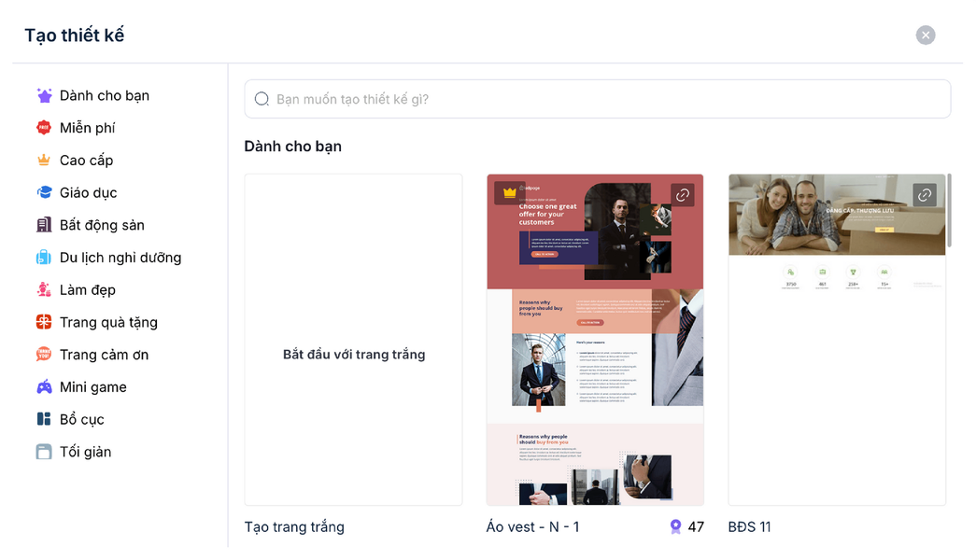The width and height of the screenshot is (976, 560).
Task: Close the Tạo thiết kế dialog
Action: click(x=926, y=35)
